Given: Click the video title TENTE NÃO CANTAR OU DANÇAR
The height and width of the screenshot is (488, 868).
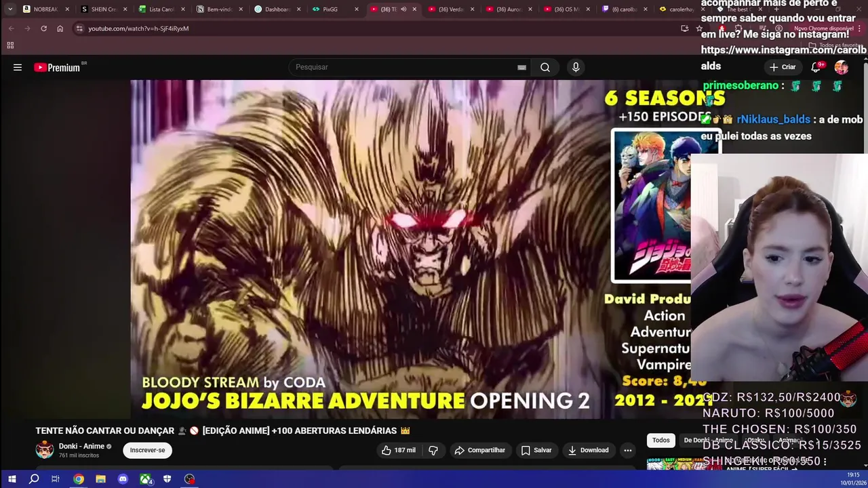Looking at the screenshot, I should point(222,430).
